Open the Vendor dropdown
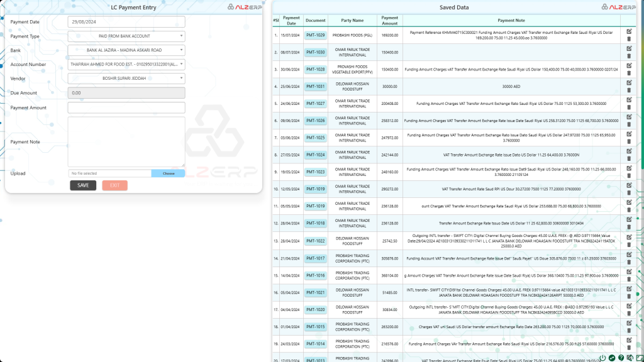Image resolution: width=644 pixels, height=362 pixels. (x=126, y=79)
